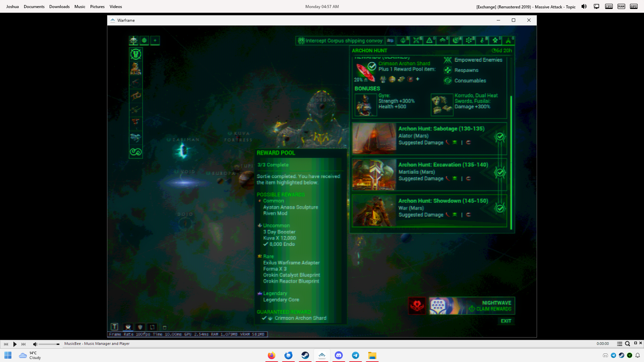The width and height of the screenshot is (644, 362).
Task: Select Archon Hunt: Excavation mission
Action: (429, 174)
